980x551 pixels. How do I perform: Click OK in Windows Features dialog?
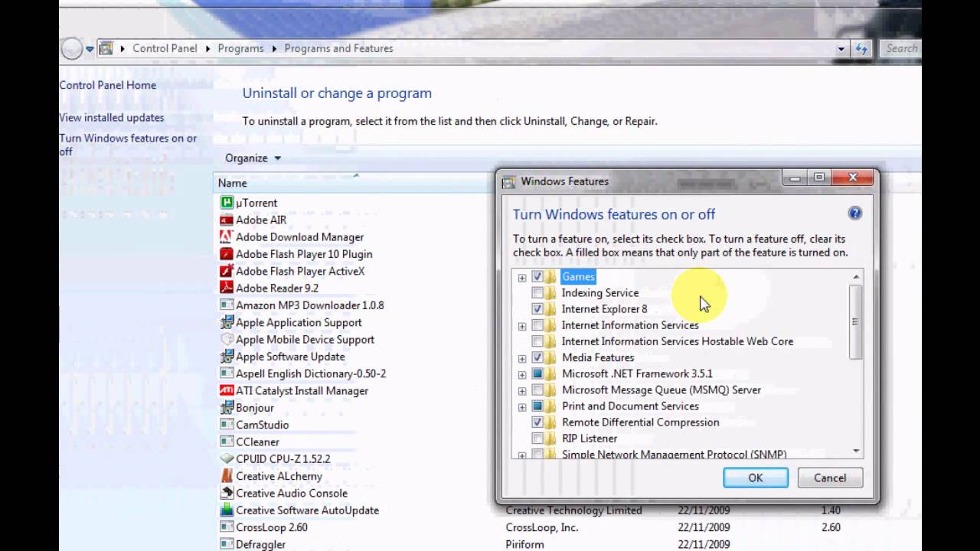click(756, 478)
